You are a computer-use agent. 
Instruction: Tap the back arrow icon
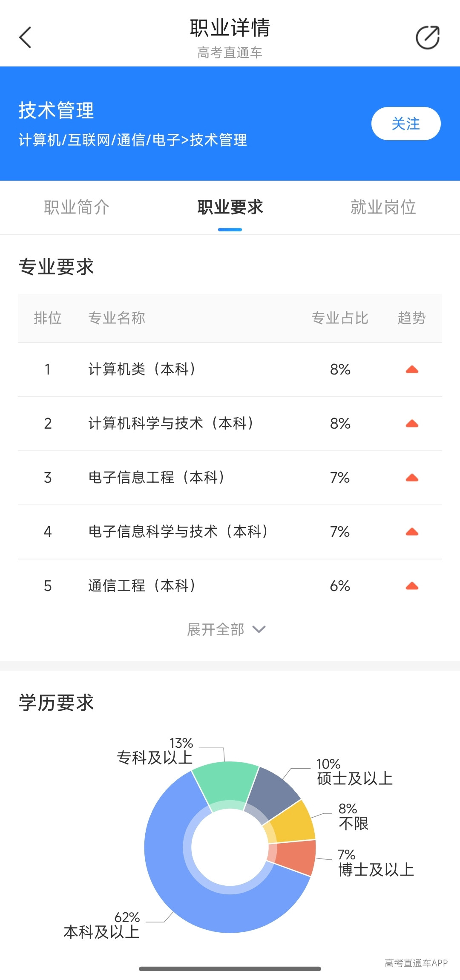[x=26, y=37]
